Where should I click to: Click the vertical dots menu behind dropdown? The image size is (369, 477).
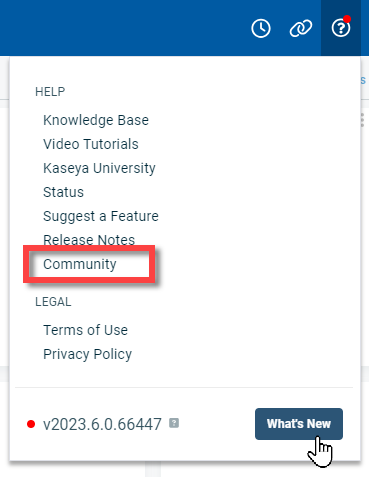click(x=363, y=120)
